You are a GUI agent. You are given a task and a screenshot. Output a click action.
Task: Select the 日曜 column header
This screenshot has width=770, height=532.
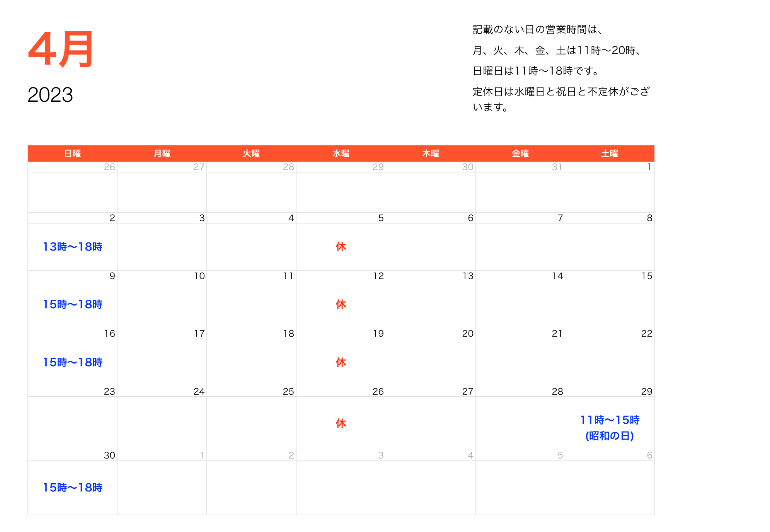point(72,153)
